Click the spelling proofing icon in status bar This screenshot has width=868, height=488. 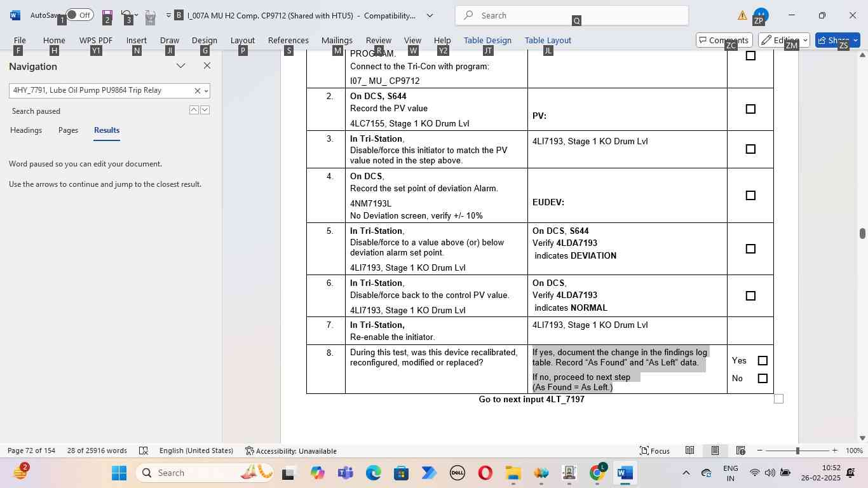[144, 451]
